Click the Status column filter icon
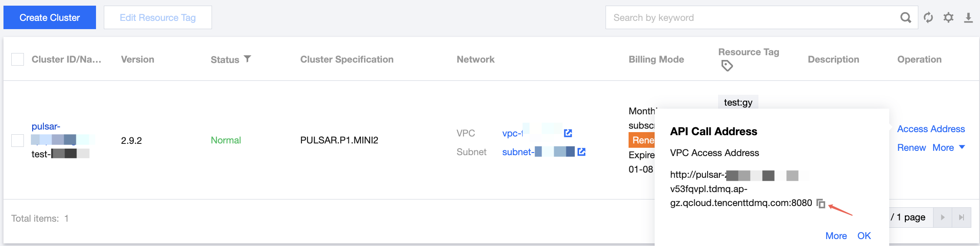Image resolution: width=980 pixels, height=246 pixels. (x=247, y=59)
